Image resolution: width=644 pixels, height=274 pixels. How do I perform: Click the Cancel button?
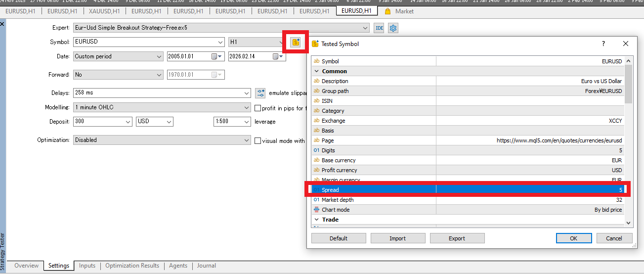(x=614, y=238)
